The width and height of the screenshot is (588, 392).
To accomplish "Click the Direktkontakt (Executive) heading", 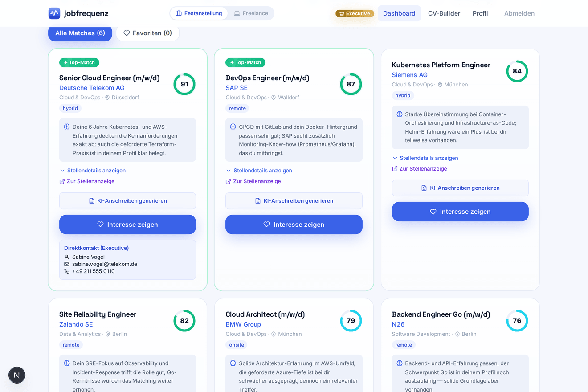I will 96,248.
